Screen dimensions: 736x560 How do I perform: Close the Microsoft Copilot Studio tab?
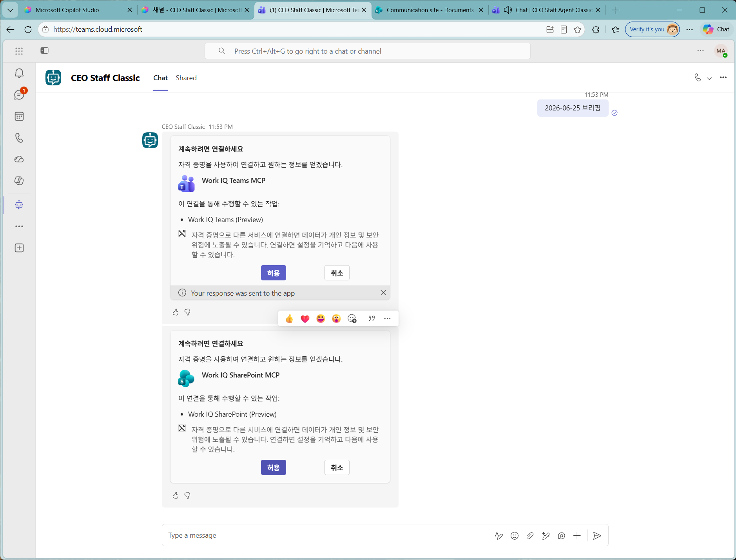pos(130,10)
